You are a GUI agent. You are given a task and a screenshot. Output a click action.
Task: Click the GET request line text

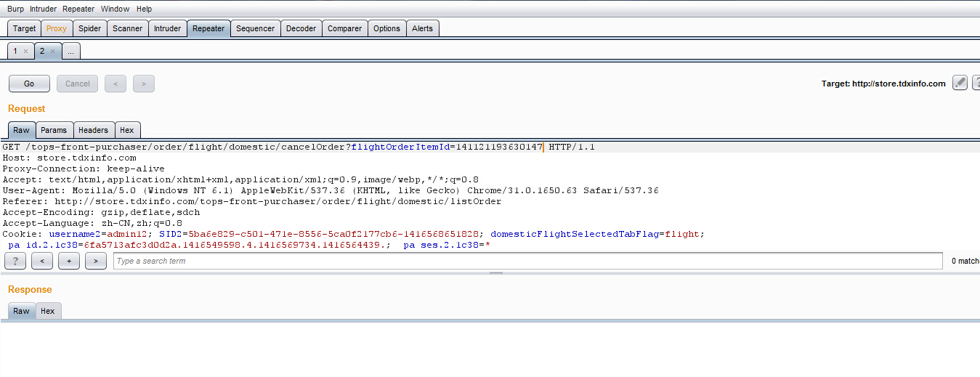tap(299, 147)
